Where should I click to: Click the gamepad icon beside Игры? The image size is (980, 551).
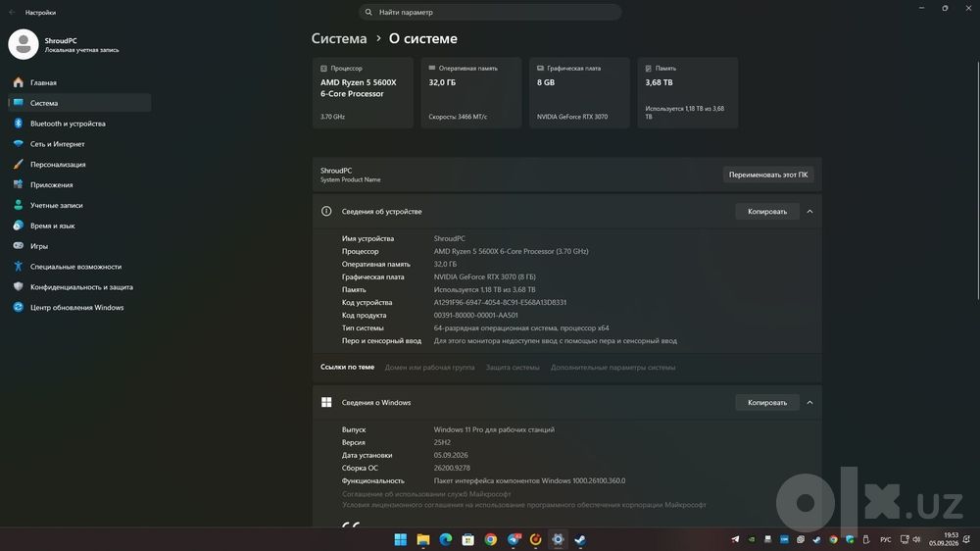pos(18,246)
